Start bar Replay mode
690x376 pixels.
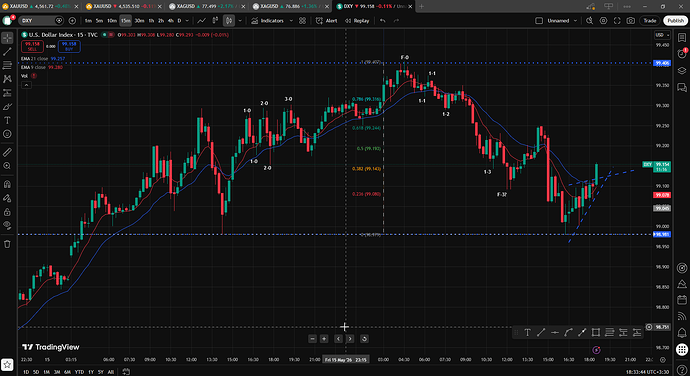point(357,21)
